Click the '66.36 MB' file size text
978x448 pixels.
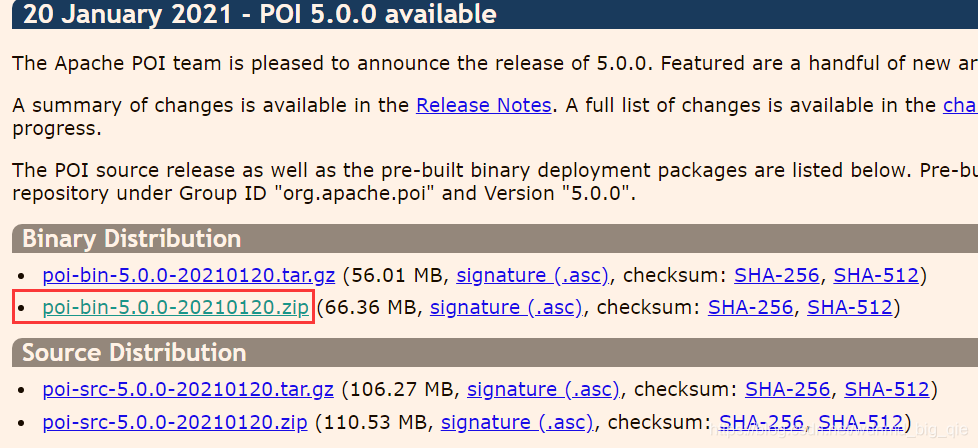(x=370, y=308)
